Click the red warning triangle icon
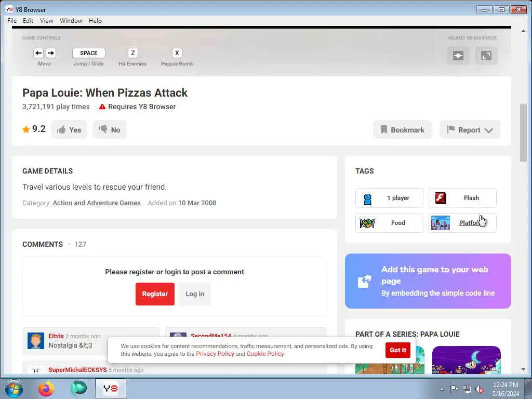Screen dimensions: 532x399 tap(102, 107)
